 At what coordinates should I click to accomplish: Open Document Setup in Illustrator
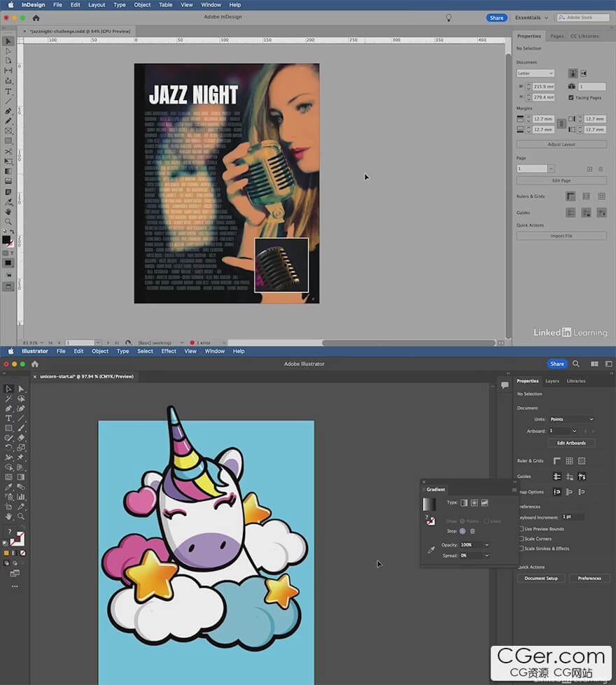pos(541,579)
